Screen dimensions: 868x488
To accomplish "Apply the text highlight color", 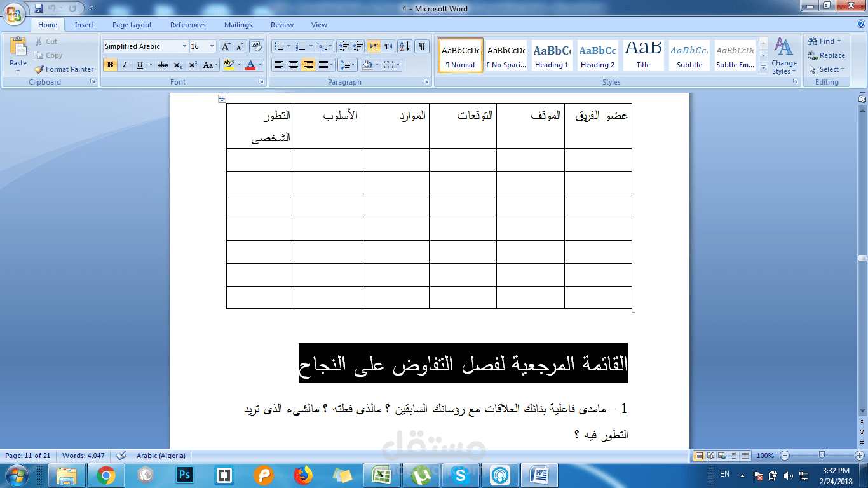I will [x=229, y=65].
